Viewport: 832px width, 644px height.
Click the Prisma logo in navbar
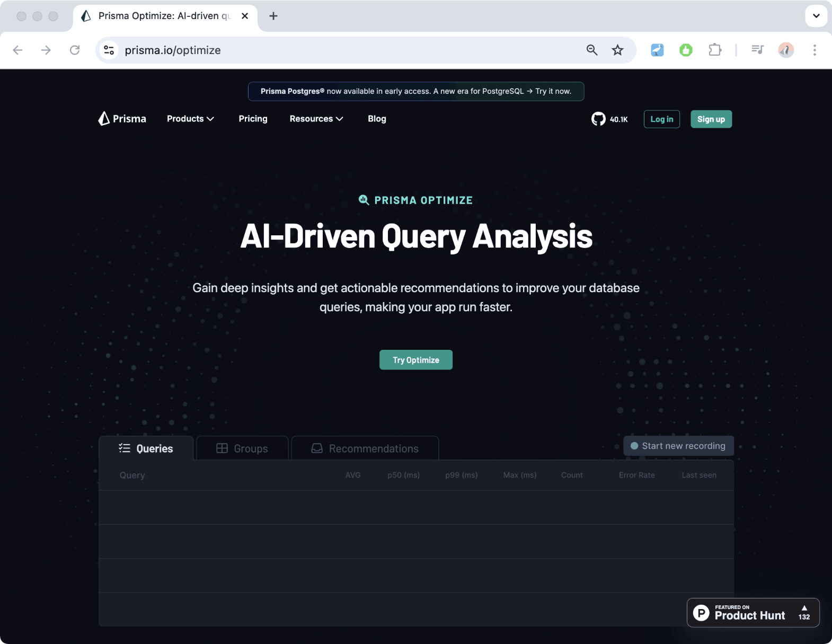122,119
